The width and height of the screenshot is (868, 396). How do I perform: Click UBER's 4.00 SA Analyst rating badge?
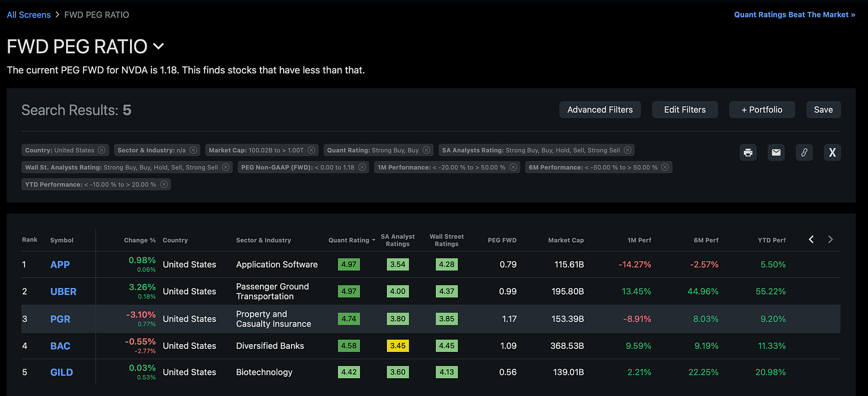[x=398, y=292]
